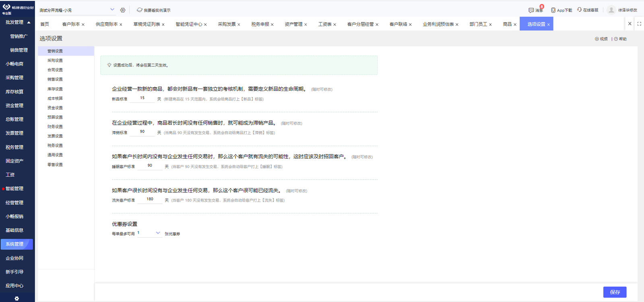The width and height of the screenshot is (644, 302).
Task: Click the gear icon at the sidebar bottom
Action: 17,298
